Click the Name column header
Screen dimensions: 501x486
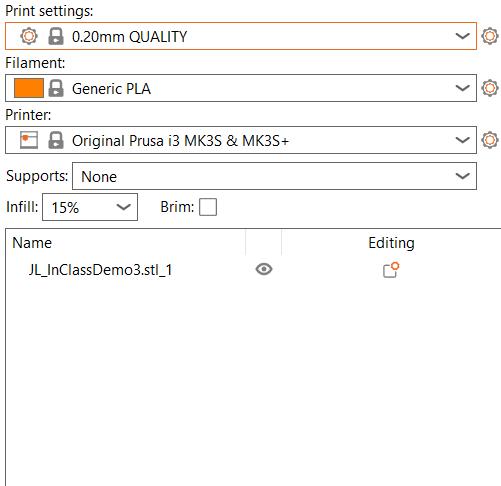pyautogui.click(x=32, y=243)
